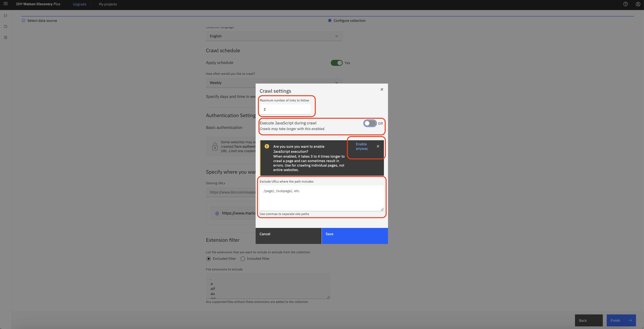Click the Configure collection step indicator

(329, 21)
